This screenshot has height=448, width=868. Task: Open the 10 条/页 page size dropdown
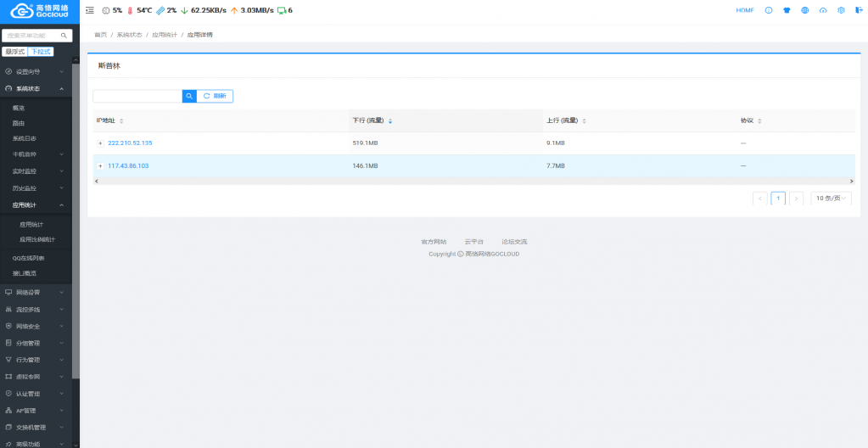coord(831,199)
